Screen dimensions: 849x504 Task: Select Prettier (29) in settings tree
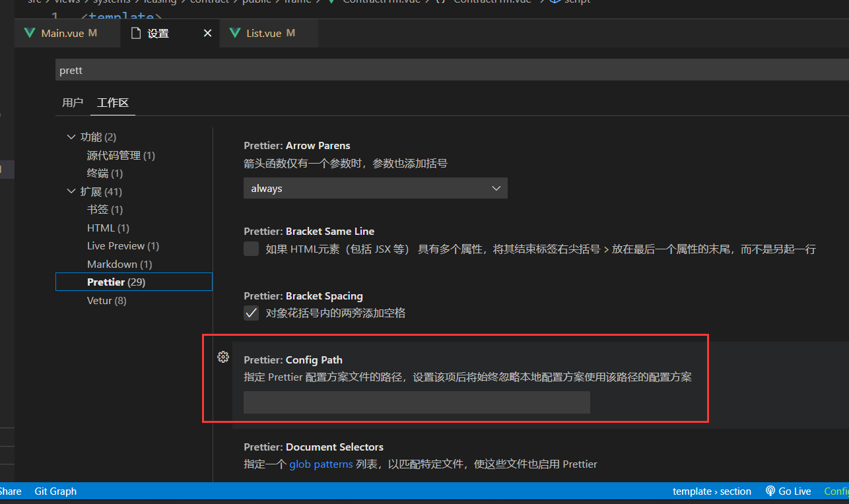(x=134, y=282)
